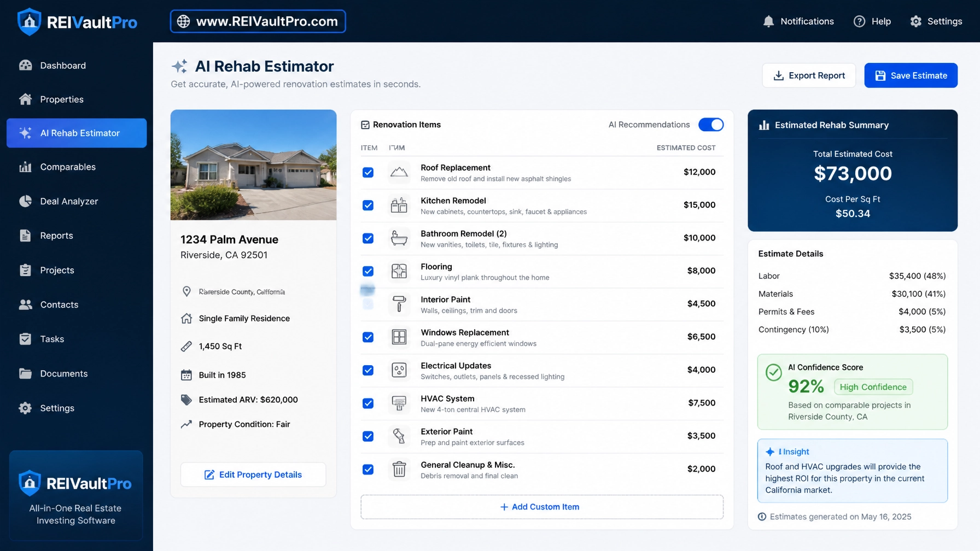980x551 pixels.
Task: Click the Roof Replacement item icon
Action: 399,172
